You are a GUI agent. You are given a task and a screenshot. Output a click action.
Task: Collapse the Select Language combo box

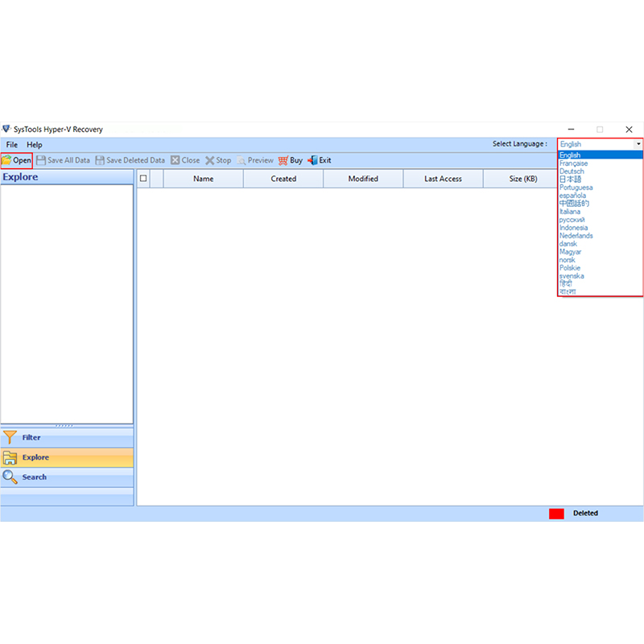638,144
